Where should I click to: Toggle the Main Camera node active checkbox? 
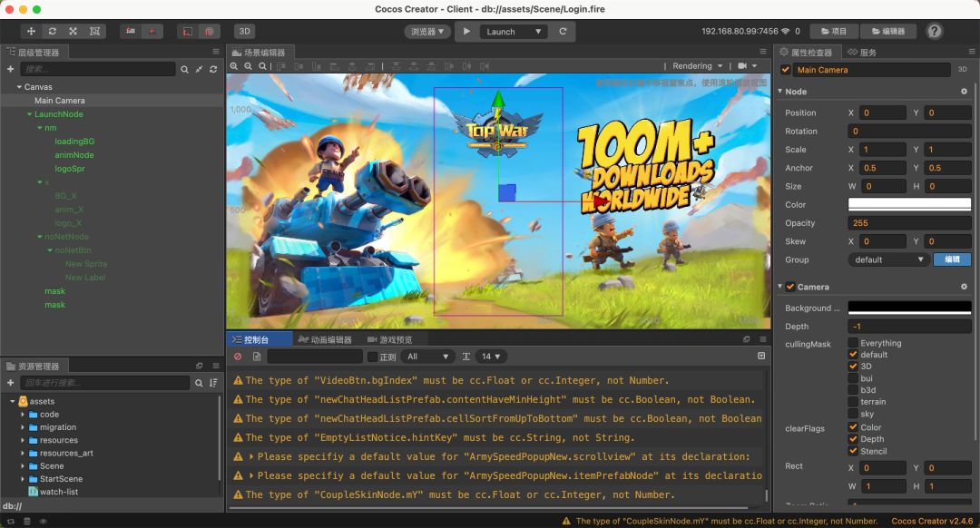[786, 70]
